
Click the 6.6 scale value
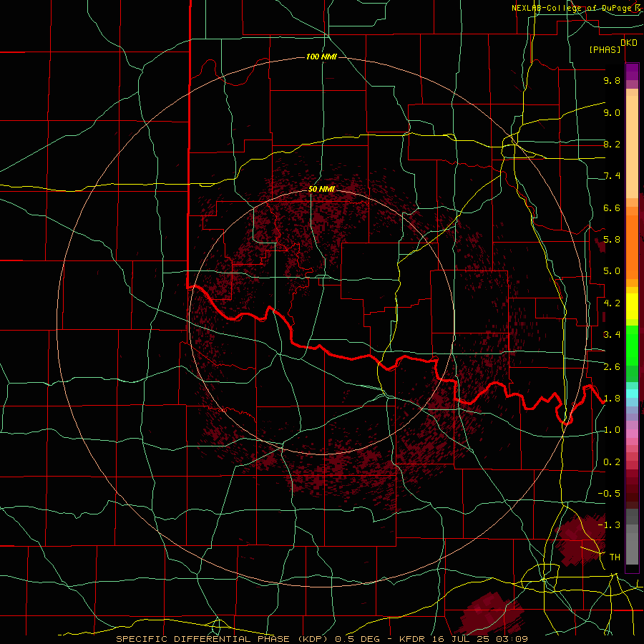(x=612, y=208)
